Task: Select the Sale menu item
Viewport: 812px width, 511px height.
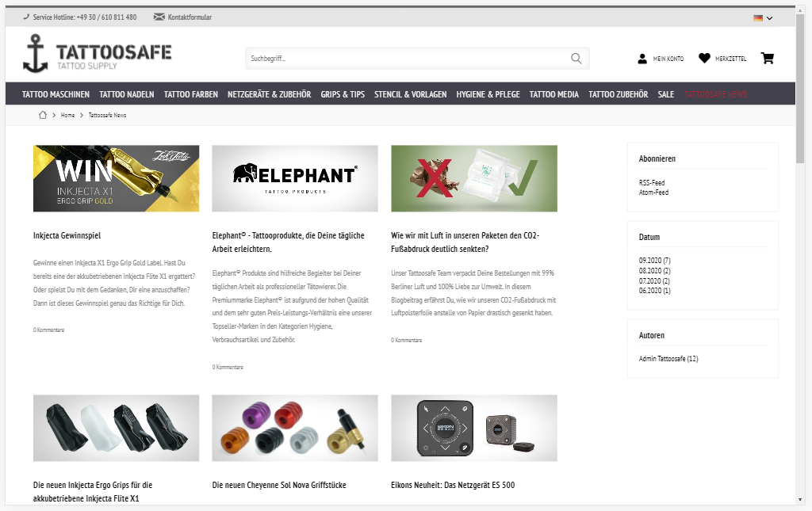Action: 666,94
